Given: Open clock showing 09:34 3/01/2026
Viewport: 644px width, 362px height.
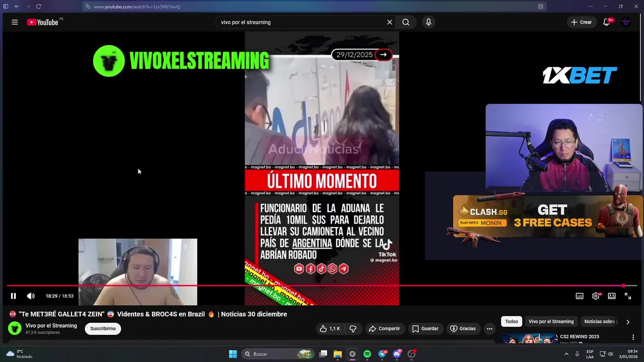Looking at the screenshot, I should coord(628,354).
